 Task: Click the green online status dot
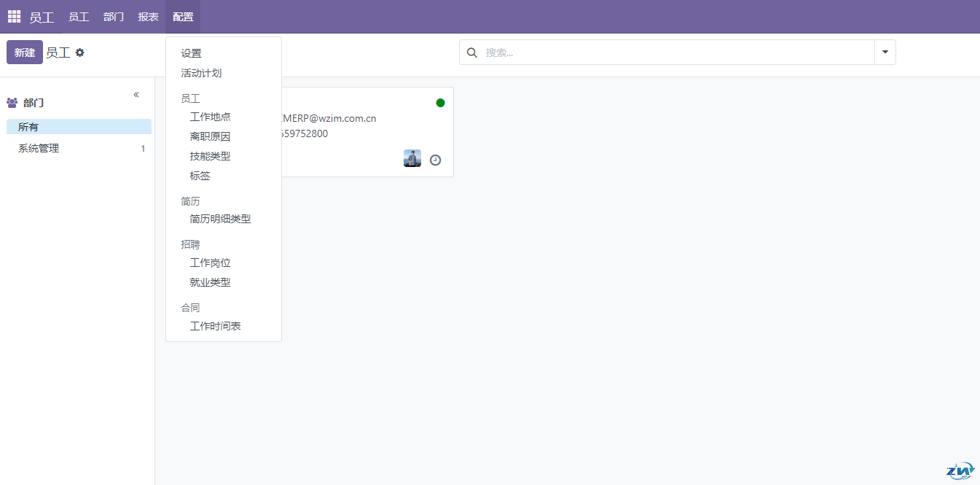(440, 103)
